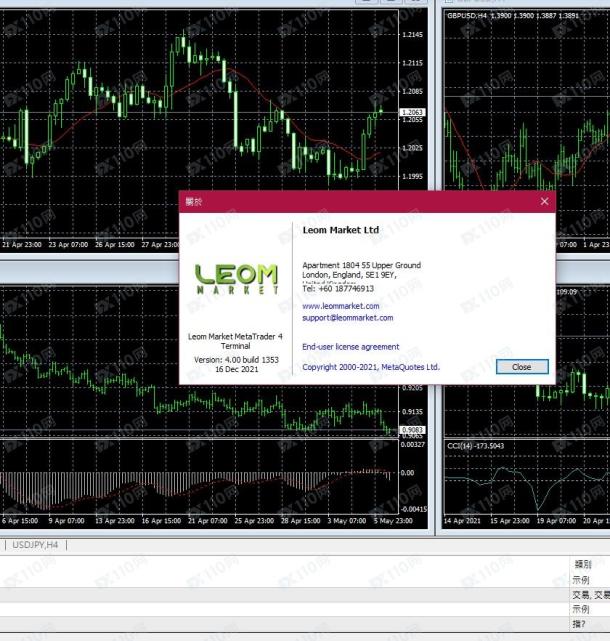610x641 pixels.
Task: Click the Version: 4.00 build 1353 text
Action: [x=236, y=360]
